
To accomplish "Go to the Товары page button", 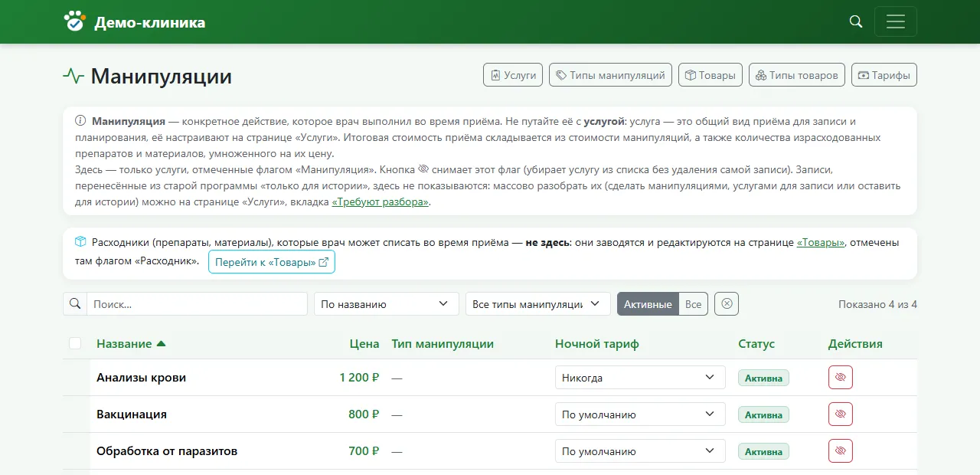I will point(710,75).
